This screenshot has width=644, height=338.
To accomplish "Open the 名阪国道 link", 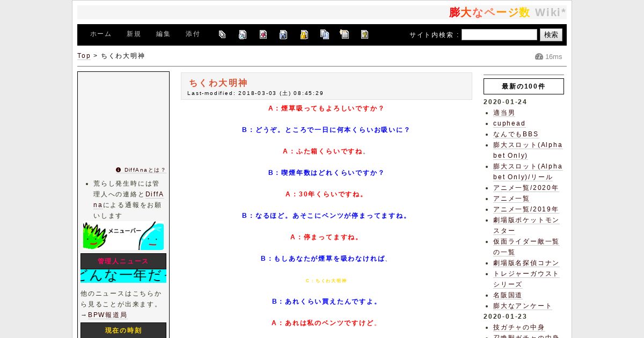I will click(508, 295).
